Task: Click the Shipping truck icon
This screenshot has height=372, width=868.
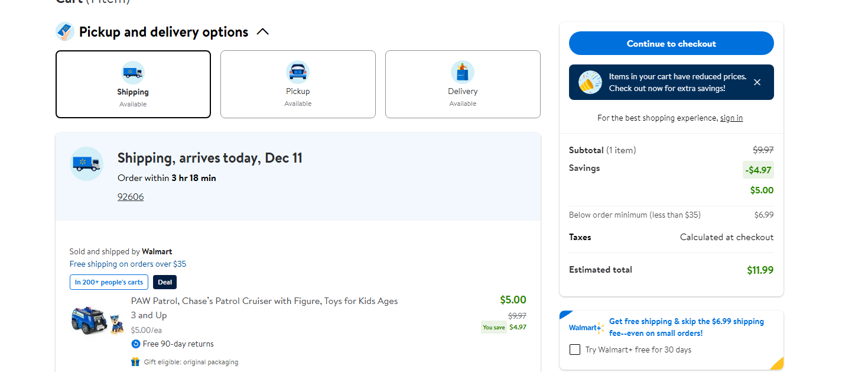Action: coord(133,73)
